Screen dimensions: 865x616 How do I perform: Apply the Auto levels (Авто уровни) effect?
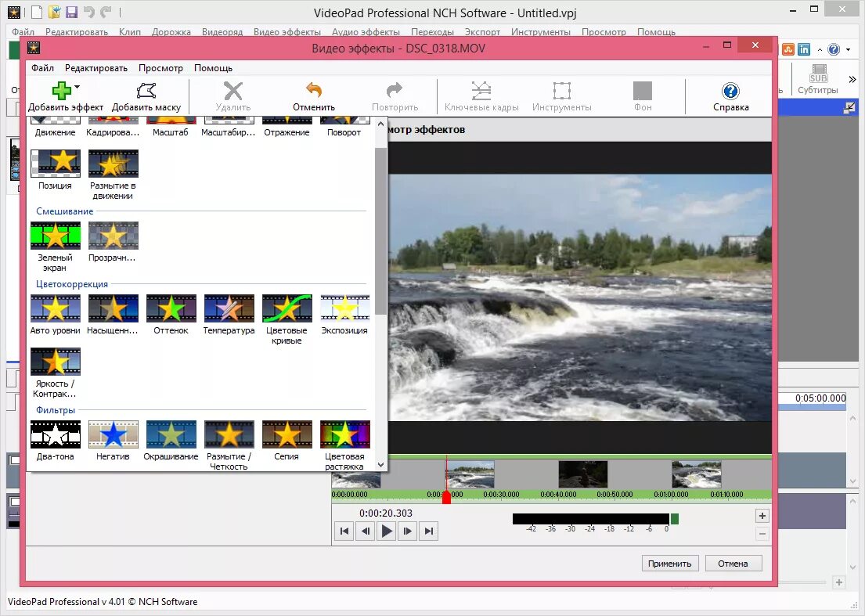point(55,315)
